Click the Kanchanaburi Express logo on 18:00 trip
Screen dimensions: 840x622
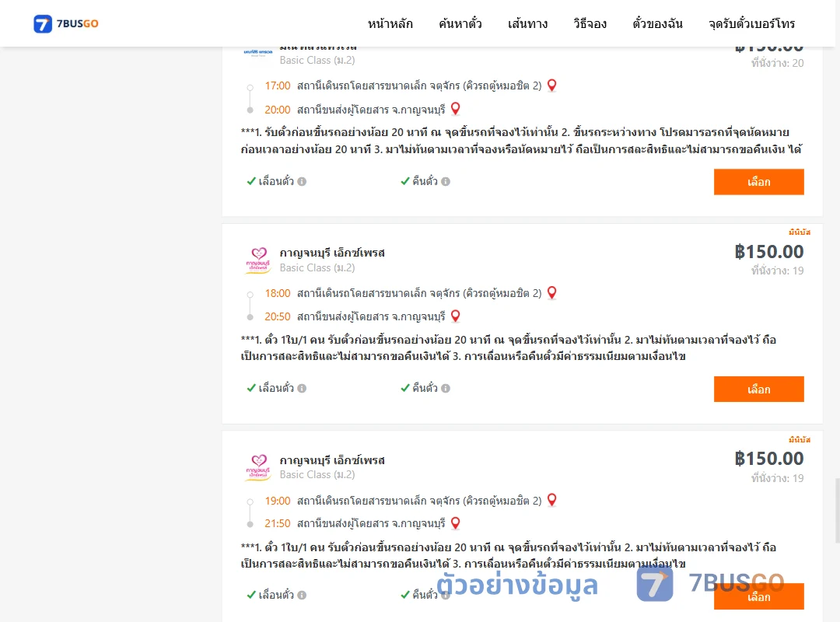point(259,260)
